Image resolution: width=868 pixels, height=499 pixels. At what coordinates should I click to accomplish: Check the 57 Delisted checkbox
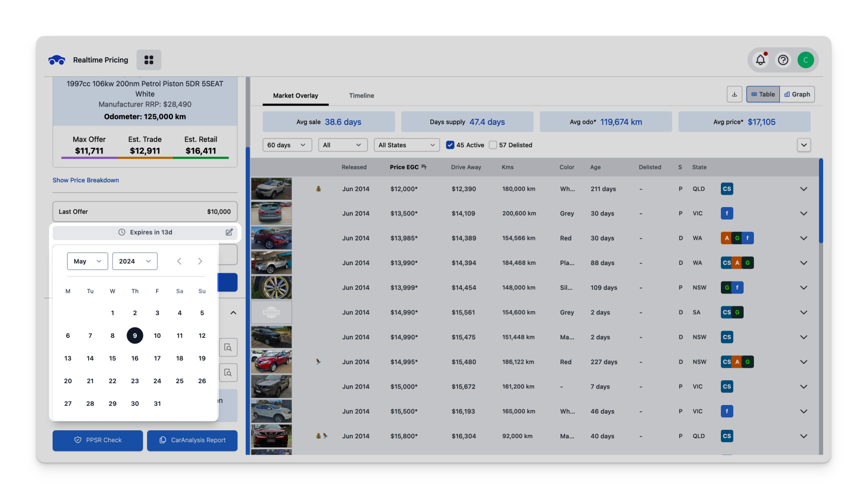pyautogui.click(x=493, y=145)
